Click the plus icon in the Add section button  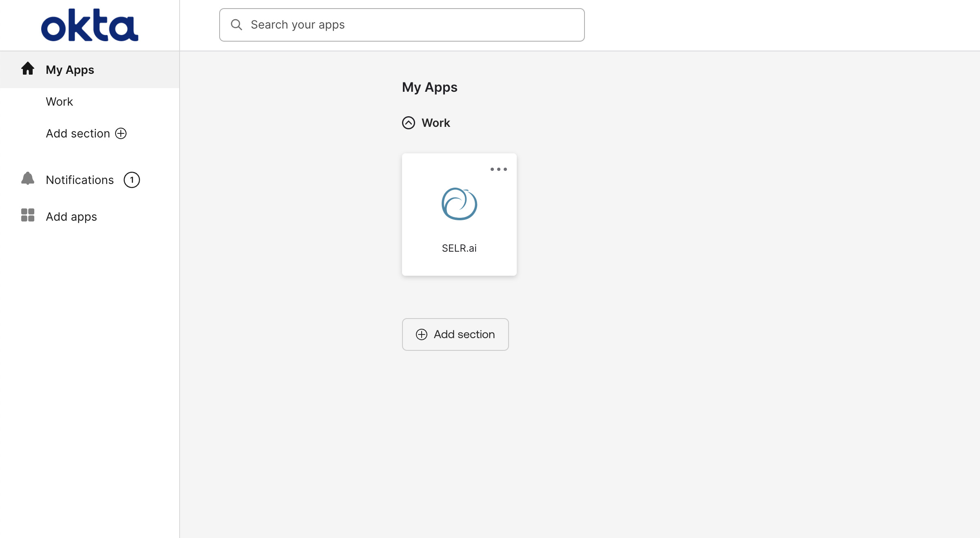click(x=422, y=334)
